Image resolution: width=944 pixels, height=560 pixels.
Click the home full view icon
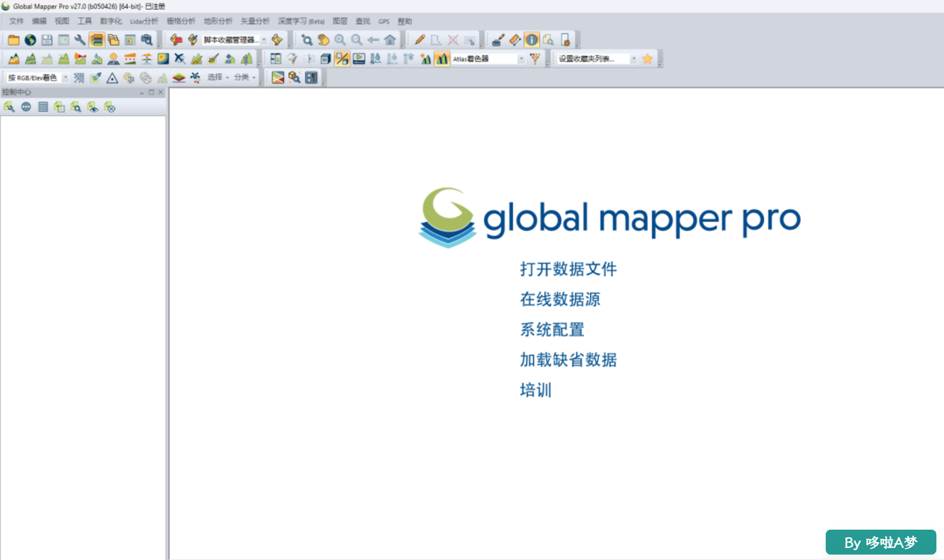[390, 40]
